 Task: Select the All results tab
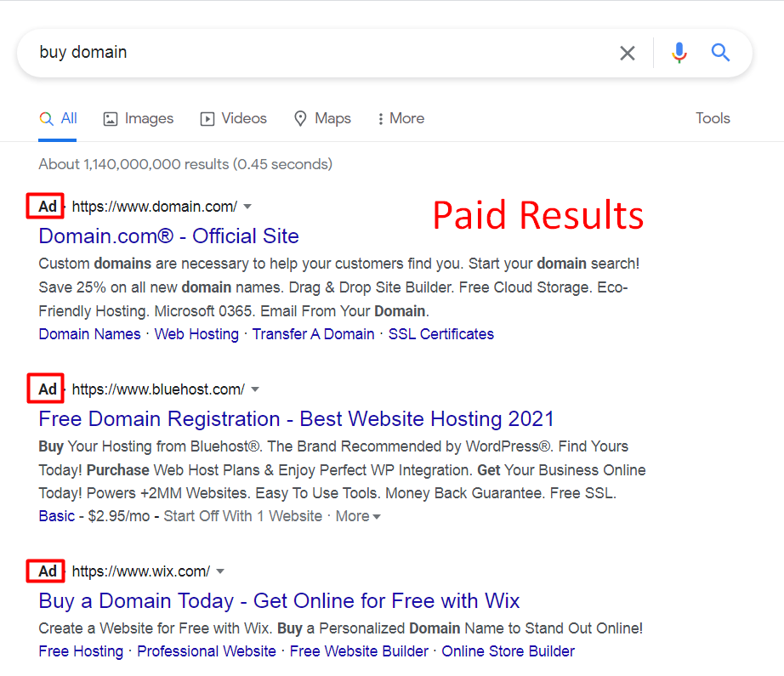click(58, 118)
